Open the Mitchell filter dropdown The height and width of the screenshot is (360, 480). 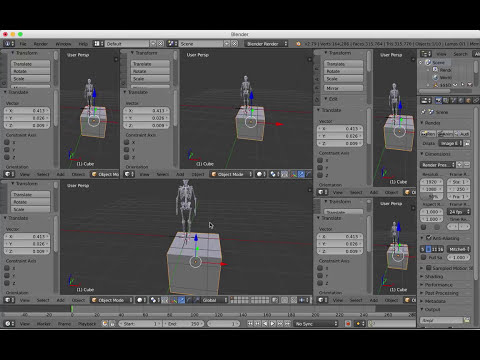(x=459, y=249)
